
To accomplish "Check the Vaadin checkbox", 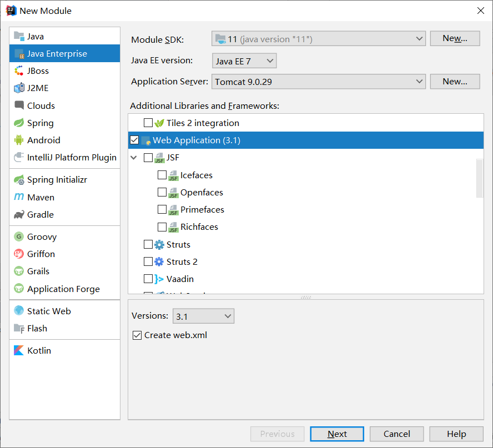I will coord(148,279).
